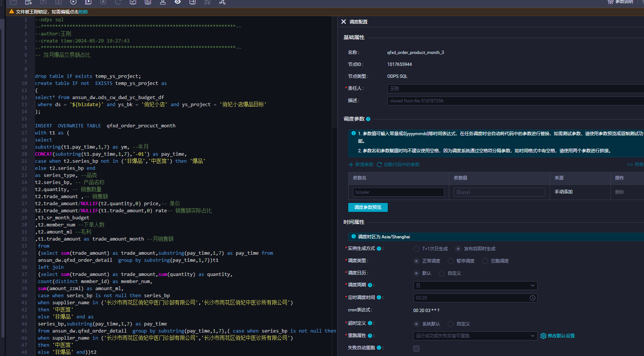Click the help icon beside 失败自动重跑
The image size is (644, 356).
tap(379, 348)
